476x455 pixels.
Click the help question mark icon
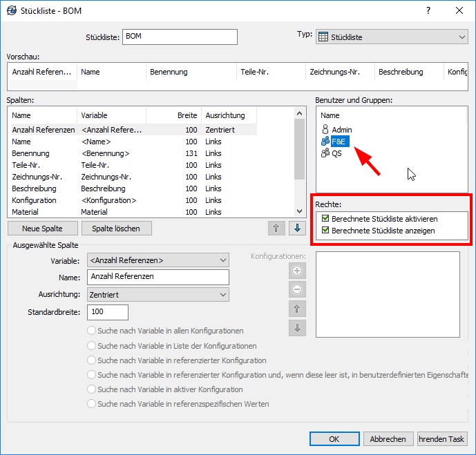click(428, 10)
